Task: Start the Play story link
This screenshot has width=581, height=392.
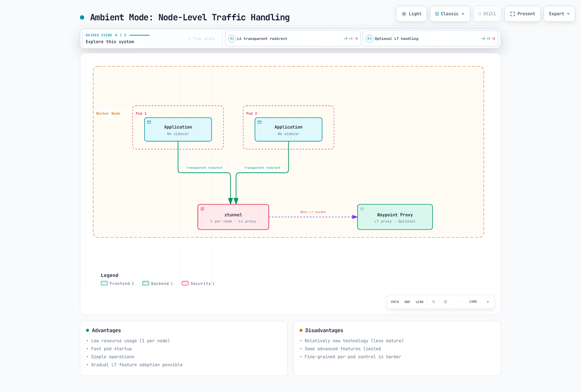Action: [x=202, y=39]
